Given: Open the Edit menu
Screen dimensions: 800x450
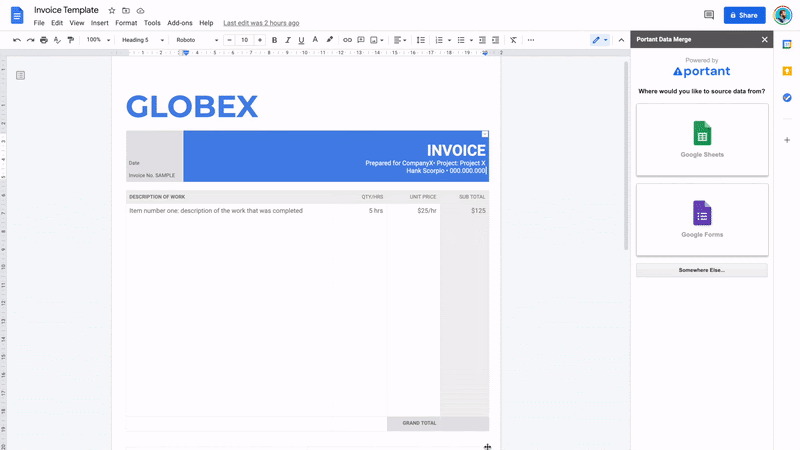Looking at the screenshot, I should coord(57,23).
